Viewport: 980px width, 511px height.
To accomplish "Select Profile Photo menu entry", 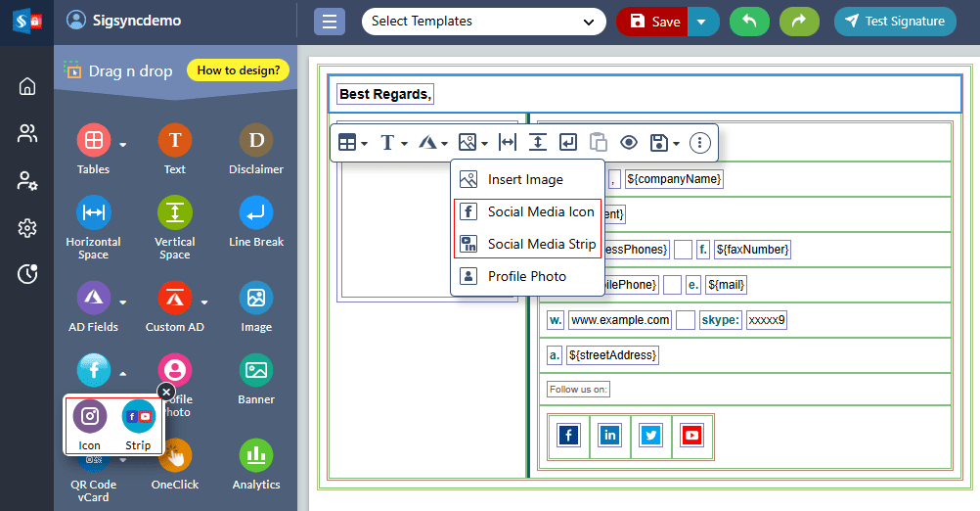I will tap(526, 276).
